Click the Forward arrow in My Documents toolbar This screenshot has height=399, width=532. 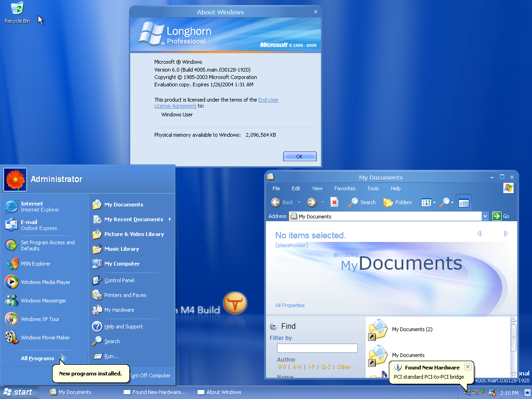pos(311,202)
